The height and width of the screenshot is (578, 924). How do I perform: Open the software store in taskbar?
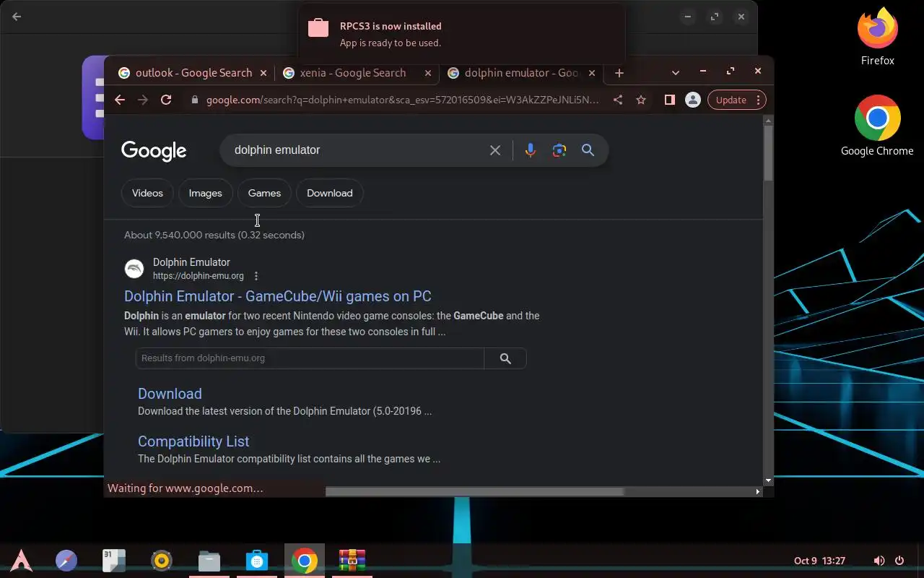(257, 561)
